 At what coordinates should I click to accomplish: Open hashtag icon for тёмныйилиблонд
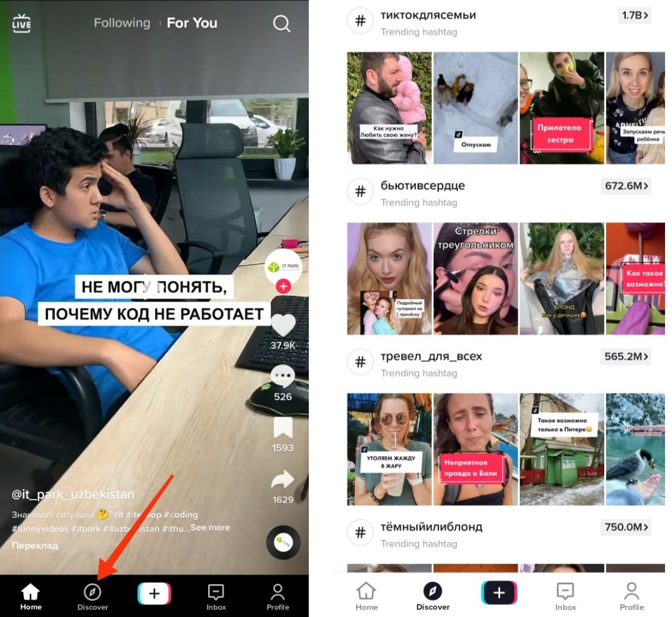pyautogui.click(x=361, y=533)
